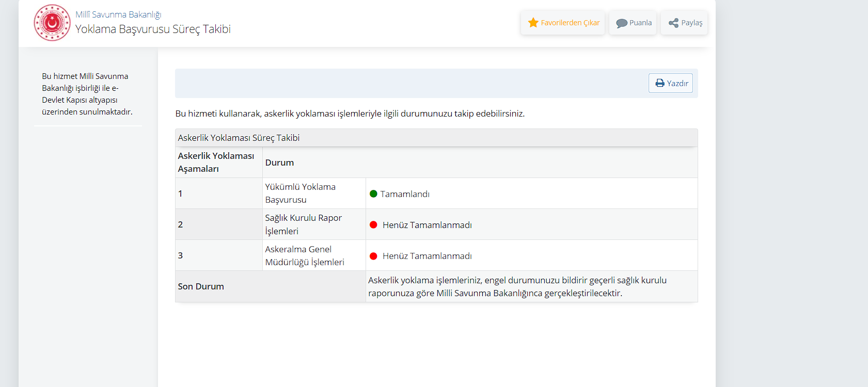This screenshot has width=868, height=387.
Task: Print the page with Yazdır
Action: (671, 83)
